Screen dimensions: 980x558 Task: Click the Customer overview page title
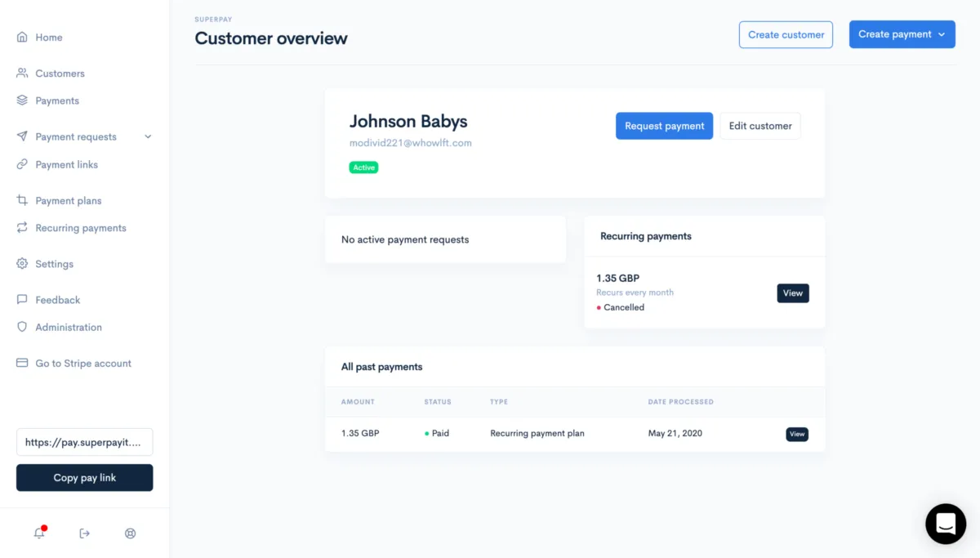271,38
